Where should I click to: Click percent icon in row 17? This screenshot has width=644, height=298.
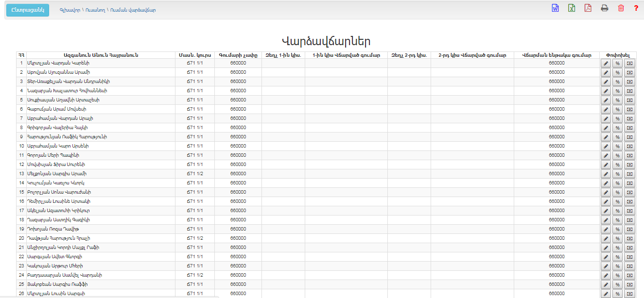[617, 211]
